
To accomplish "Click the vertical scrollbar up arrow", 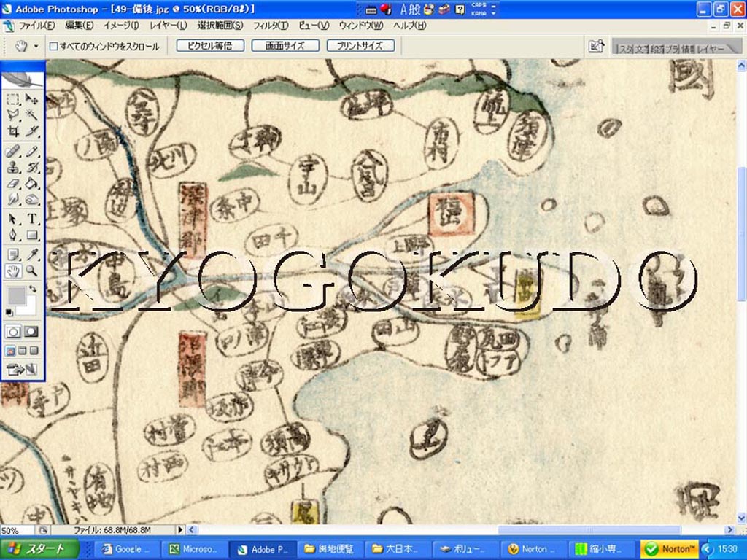I will pos(741,64).
